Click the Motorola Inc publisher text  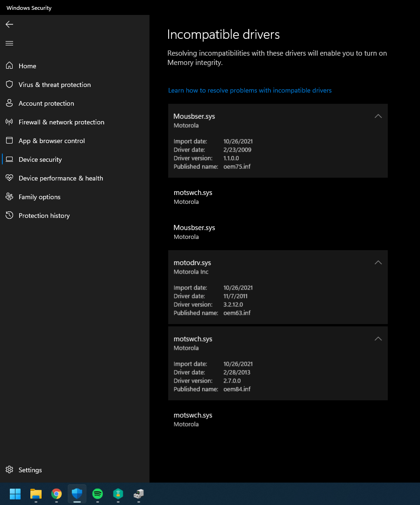(x=191, y=272)
